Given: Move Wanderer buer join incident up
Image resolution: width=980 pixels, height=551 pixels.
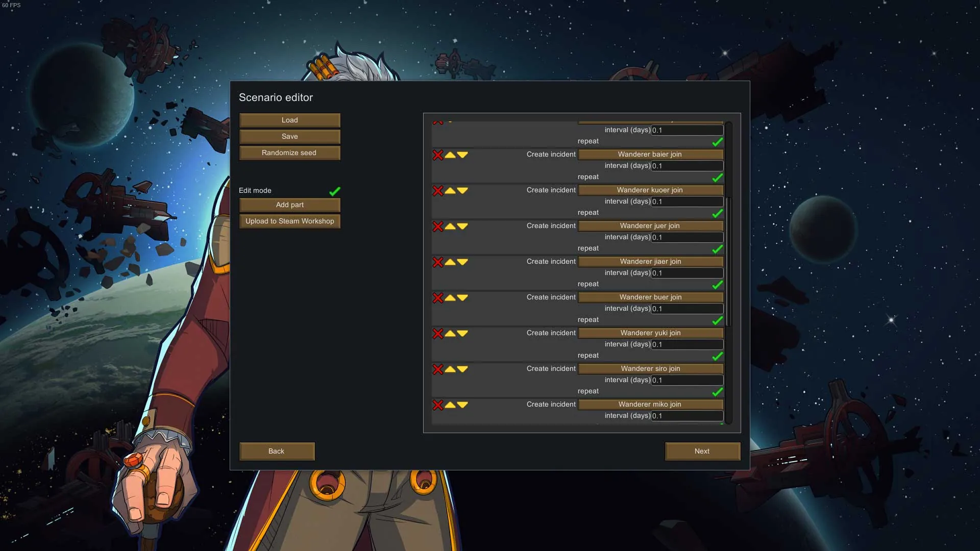Looking at the screenshot, I should click(x=450, y=297).
